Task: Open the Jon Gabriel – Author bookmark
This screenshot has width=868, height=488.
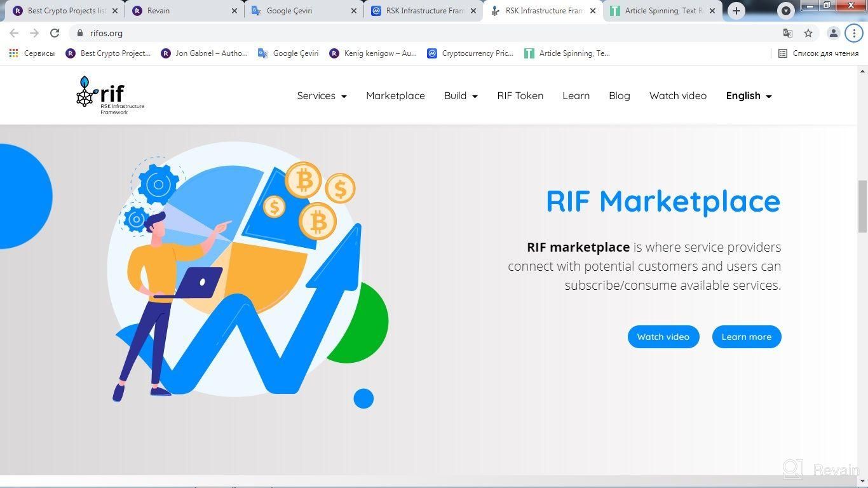Action: click(205, 53)
